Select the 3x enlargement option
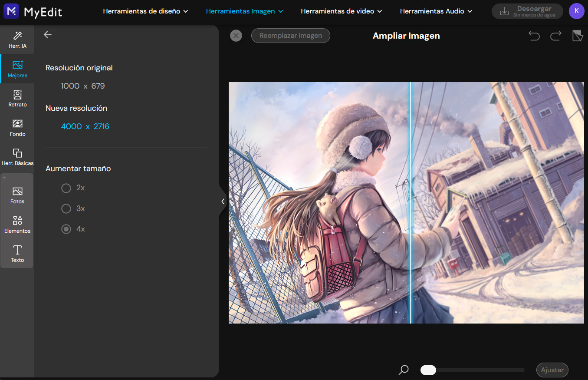Screen dimensions: 588x380 coord(66,209)
